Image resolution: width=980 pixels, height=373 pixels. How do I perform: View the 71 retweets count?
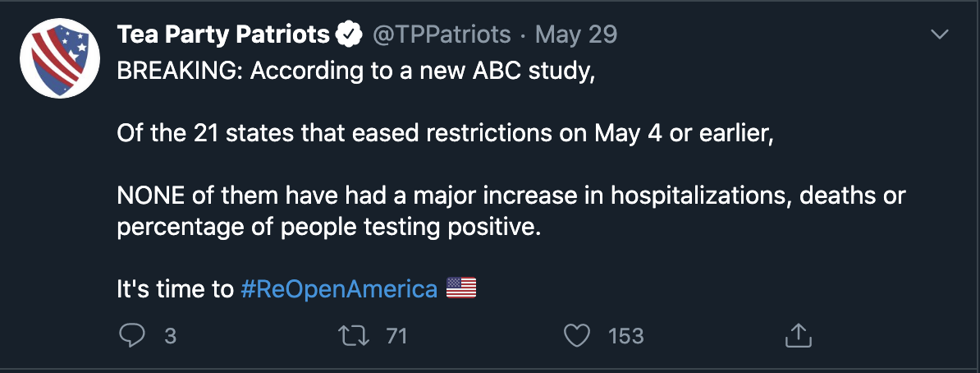click(x=397, y=337)
